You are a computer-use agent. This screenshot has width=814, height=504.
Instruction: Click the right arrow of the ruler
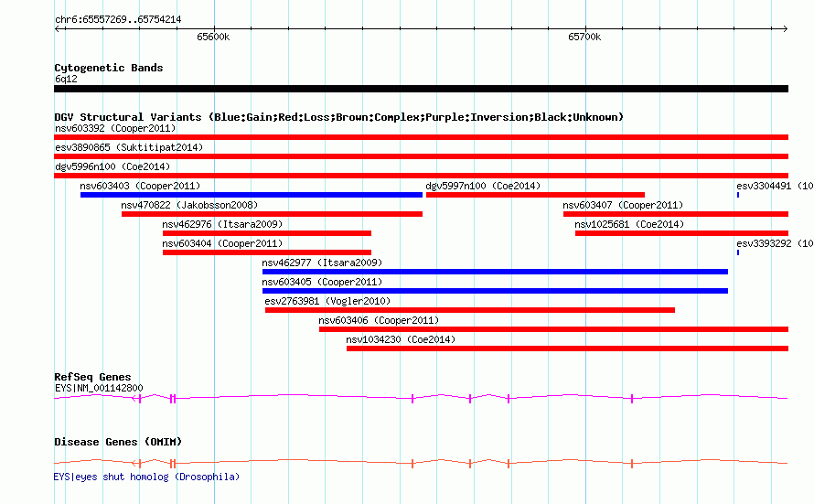tap(786, 28)
